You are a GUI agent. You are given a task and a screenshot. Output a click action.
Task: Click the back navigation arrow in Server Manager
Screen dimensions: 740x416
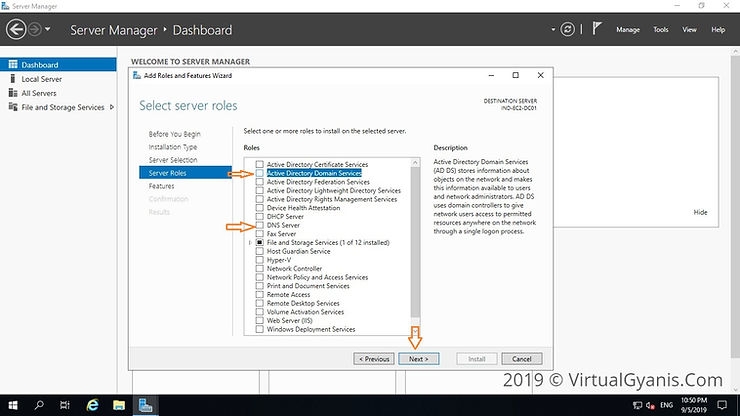(15, 30)
